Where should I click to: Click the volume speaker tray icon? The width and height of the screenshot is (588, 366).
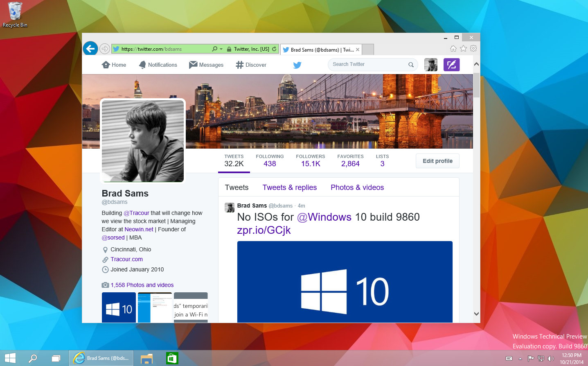pyautogui.click(x=551, y=359)
